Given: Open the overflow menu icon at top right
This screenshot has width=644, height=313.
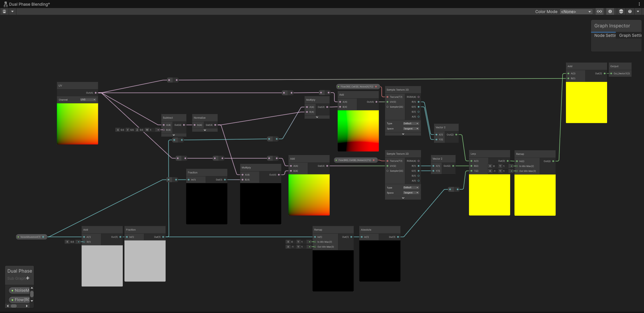Looking at the screenshot, I should (x=639, y=4).
